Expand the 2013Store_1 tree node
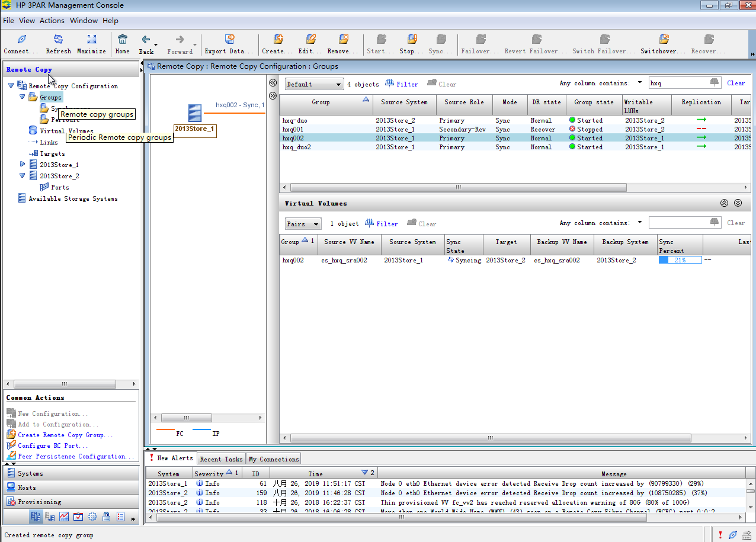 (23, 164)
